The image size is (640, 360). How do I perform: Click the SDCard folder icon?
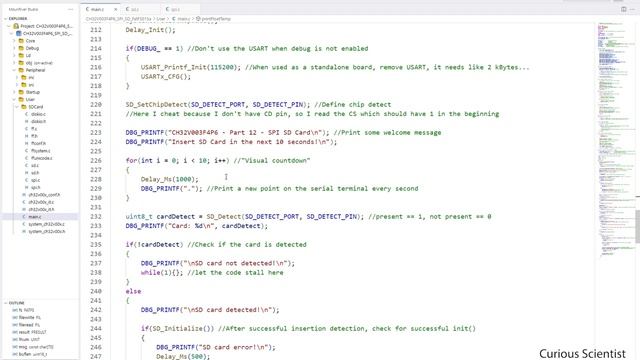click(24, 107)
